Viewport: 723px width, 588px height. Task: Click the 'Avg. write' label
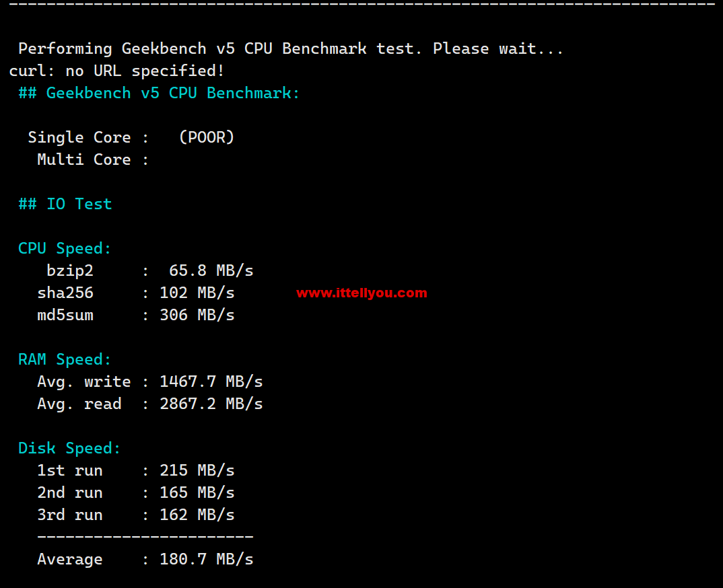84,382
